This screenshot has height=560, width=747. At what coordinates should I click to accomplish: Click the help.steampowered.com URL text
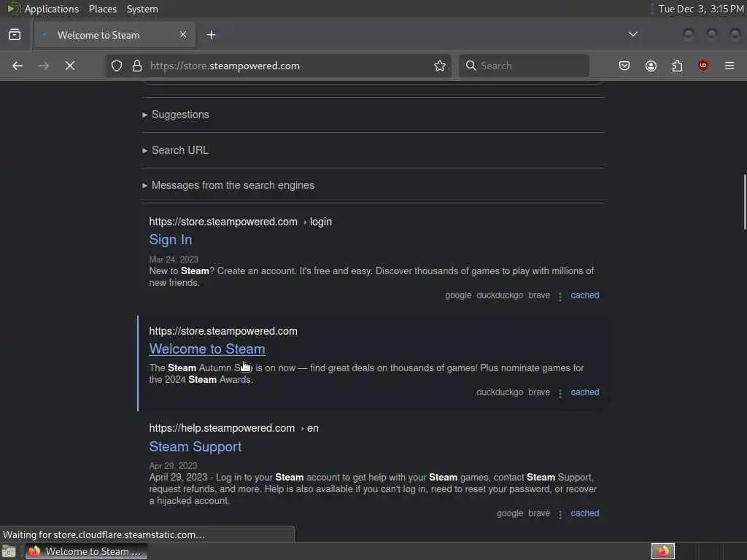pos(234,428)
